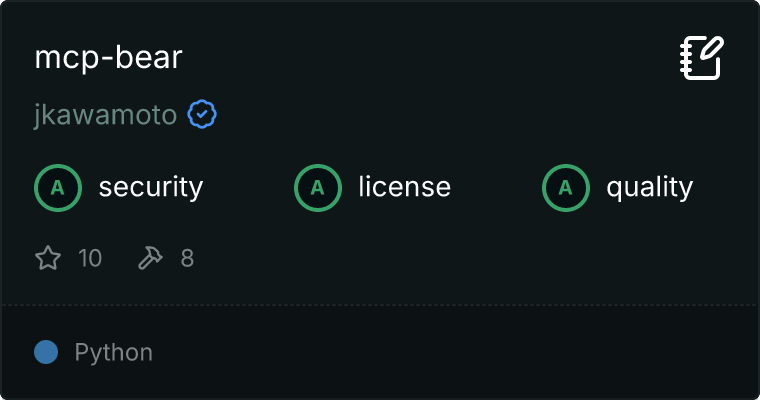Viewport: 760px width, 400px height.
Task: Click the security grade A circle badge
Action: (x=57, y=187)
